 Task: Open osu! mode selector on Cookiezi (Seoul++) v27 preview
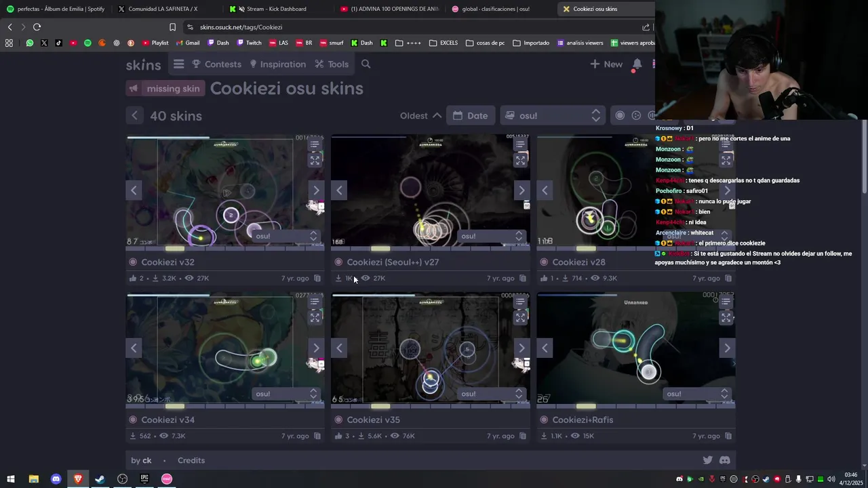coord(491,236)
